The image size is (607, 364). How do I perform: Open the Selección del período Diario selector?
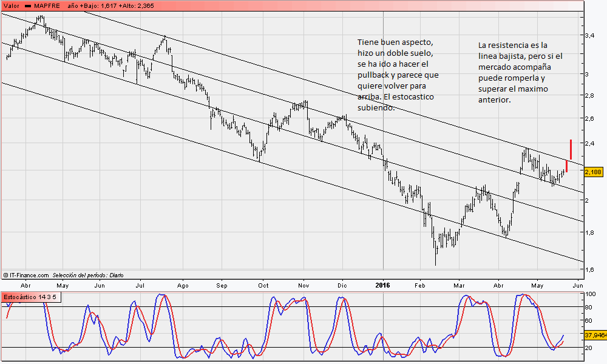(88, 275)
